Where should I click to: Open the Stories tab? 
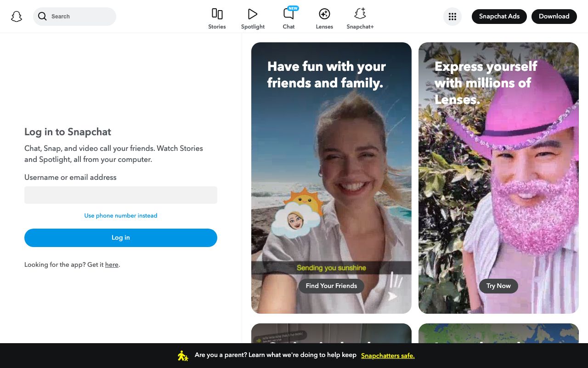pos(217,19)
